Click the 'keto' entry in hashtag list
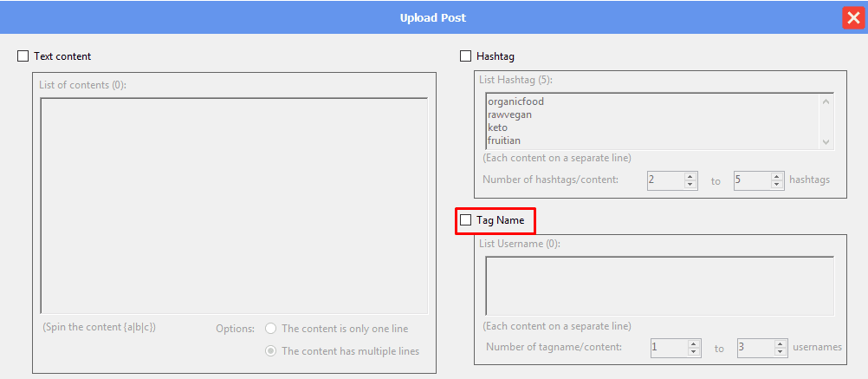868x379 pixels. (x=498, y=127)
